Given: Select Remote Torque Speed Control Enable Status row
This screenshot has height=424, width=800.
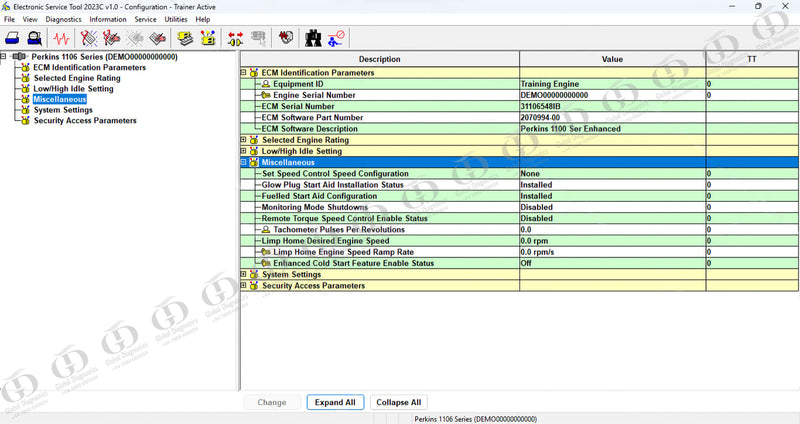Looking at the screenshot, I should pyautogui.click(x=519, y=218).
